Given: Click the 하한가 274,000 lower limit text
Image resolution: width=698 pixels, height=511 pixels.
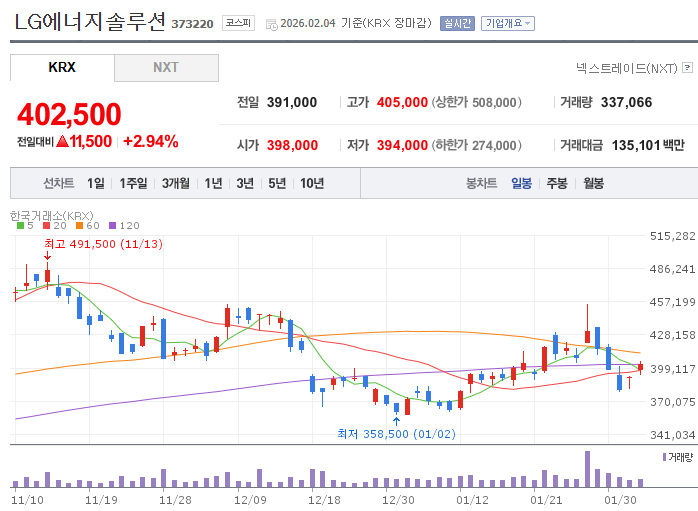Looking at the screenshot, I should [x=476, y=145].
